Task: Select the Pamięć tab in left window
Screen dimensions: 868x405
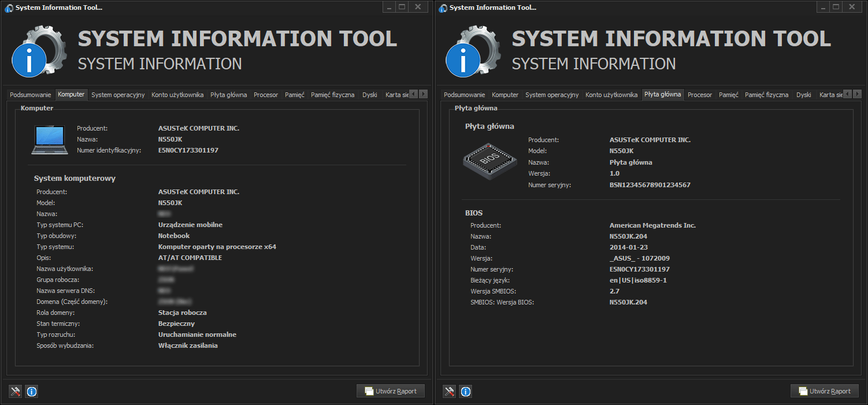Action: (x=295, y=95)
